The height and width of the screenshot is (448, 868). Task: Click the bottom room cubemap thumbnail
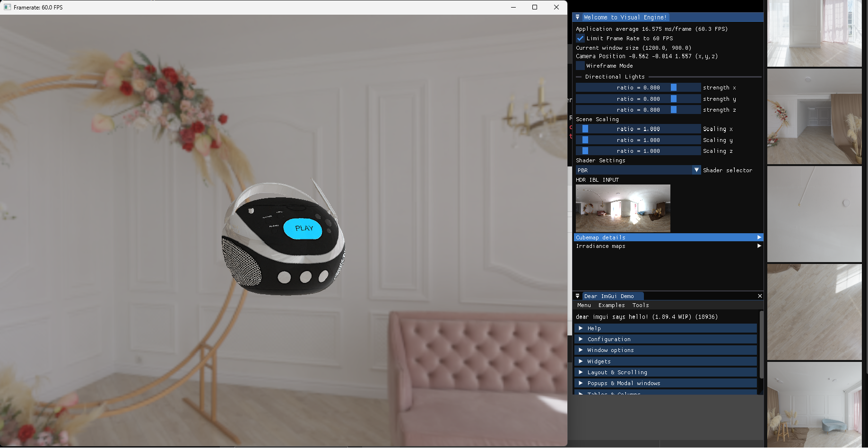[x=815, y=404]
